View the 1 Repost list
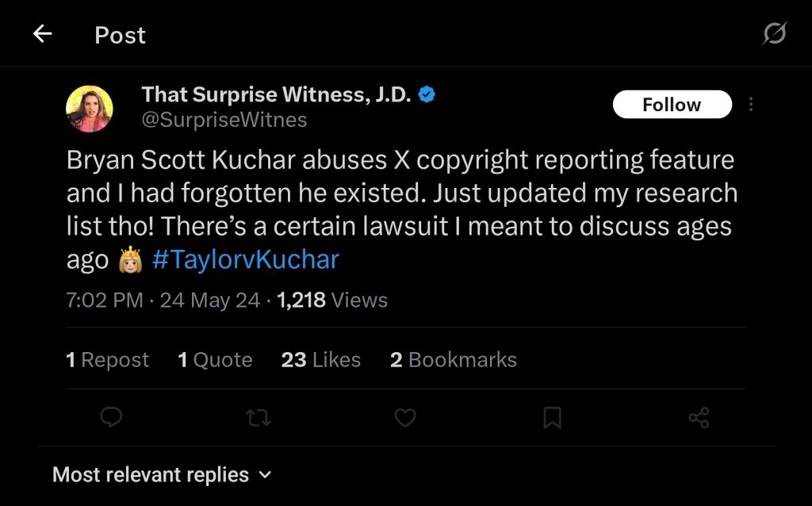The image size is (812, 506). pyautogui.click(x=108, y=360)
